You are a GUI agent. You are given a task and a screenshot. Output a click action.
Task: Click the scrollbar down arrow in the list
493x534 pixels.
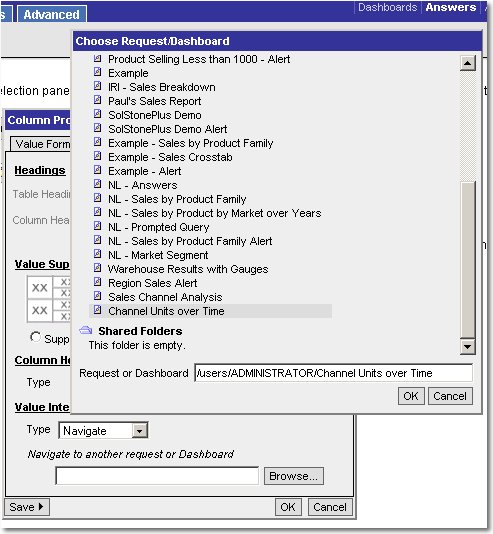[467, 347]
